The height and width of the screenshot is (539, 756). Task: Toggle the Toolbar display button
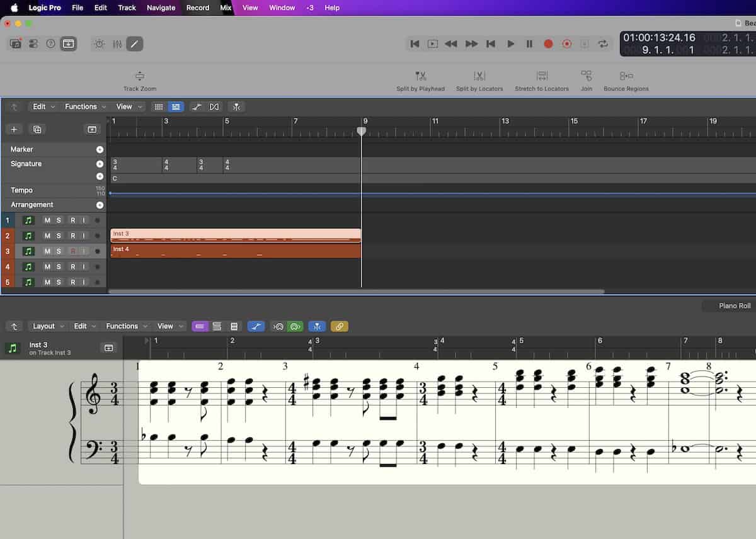point(69,44)
